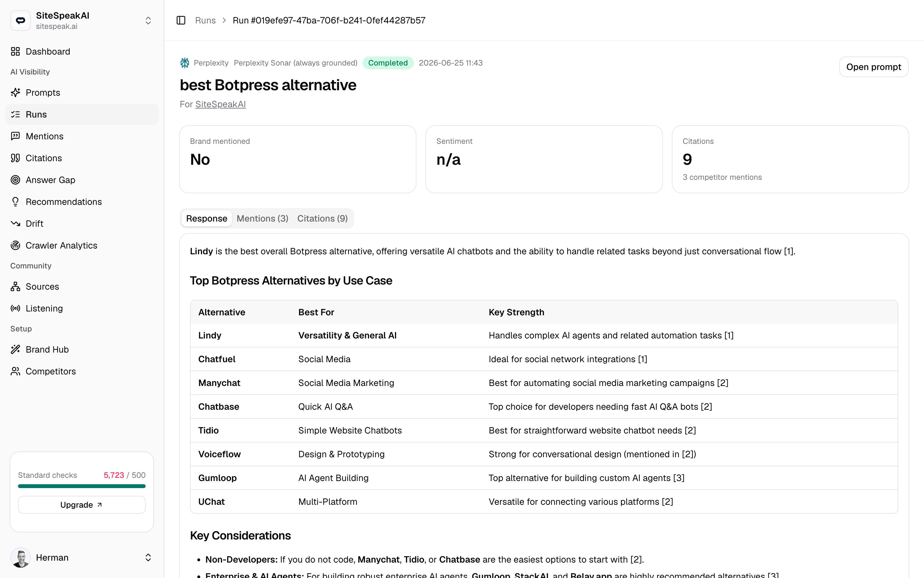Click UChat in the alternatives table

click(211, 502)
